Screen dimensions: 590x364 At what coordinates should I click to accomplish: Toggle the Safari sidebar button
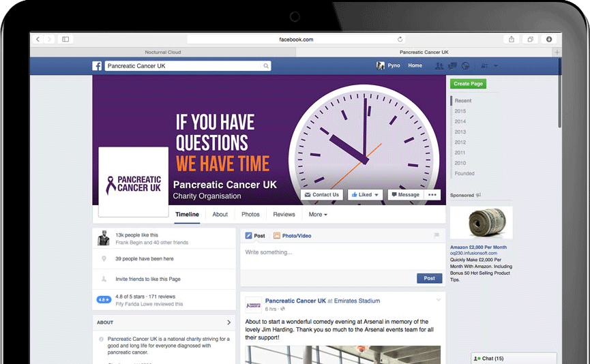(x=65, y=39)
